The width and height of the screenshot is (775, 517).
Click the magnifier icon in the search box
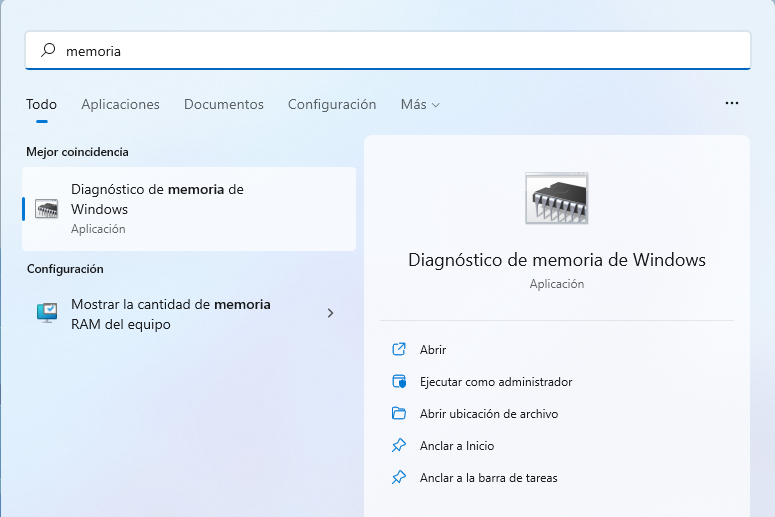click(x=47, y=50)
